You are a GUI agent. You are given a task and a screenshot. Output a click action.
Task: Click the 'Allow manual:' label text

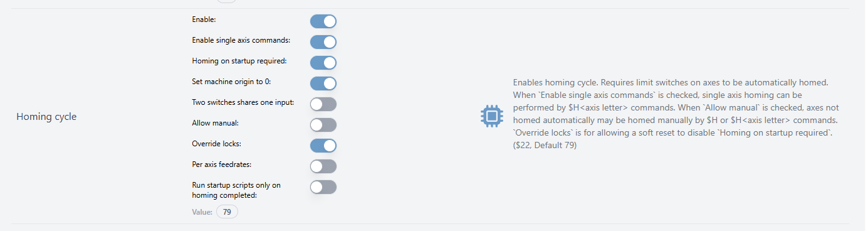(215, 123)
